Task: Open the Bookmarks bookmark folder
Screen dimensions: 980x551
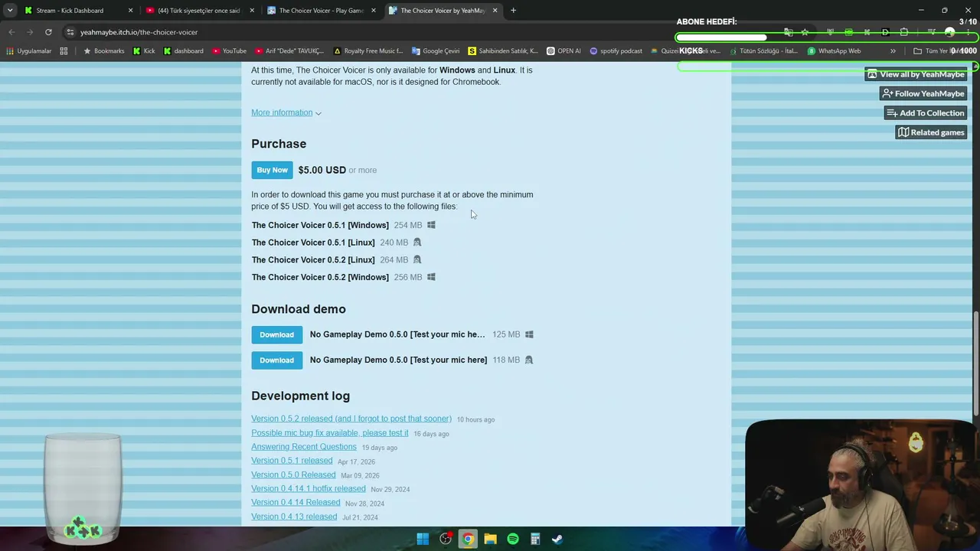Action: pos(103,51)
